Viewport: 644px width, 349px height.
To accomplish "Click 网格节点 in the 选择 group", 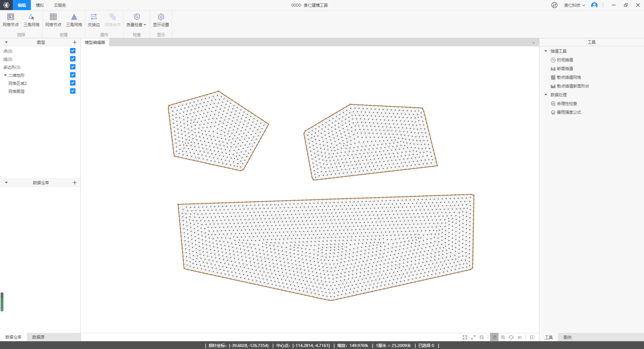I will [11, 20].
